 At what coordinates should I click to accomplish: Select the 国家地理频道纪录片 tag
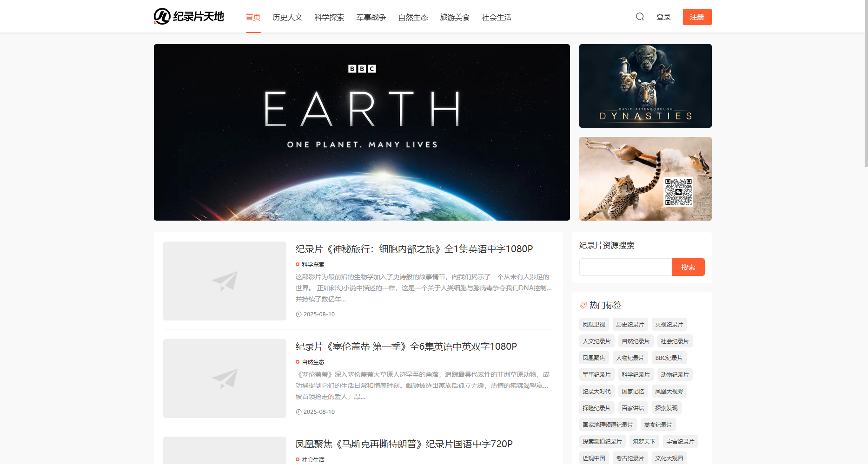click(608, 425)
